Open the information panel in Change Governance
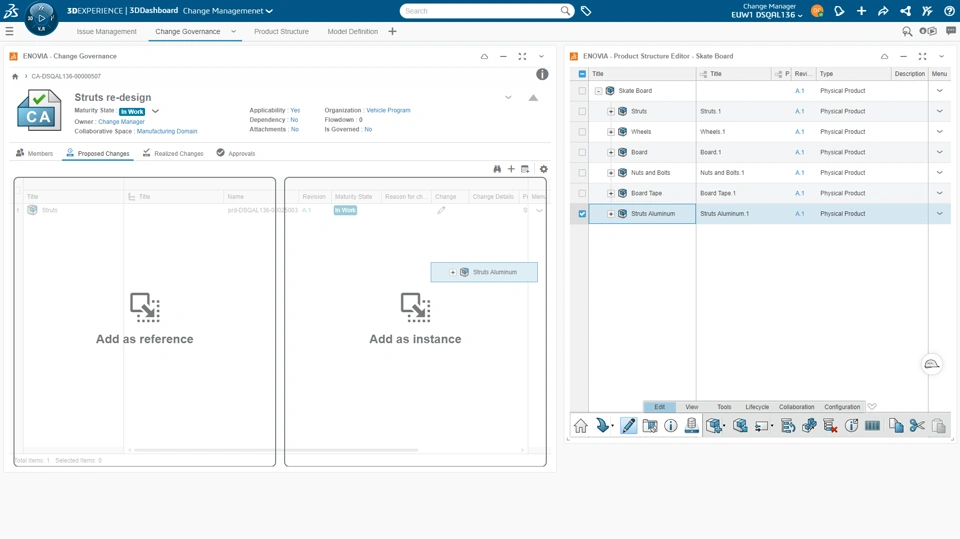 pos(542,74)
